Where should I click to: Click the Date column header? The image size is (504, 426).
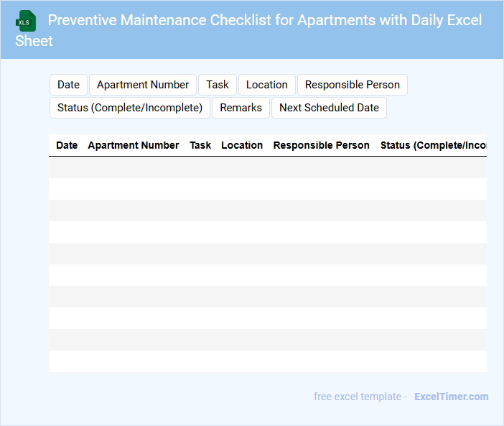coord(67,145)
